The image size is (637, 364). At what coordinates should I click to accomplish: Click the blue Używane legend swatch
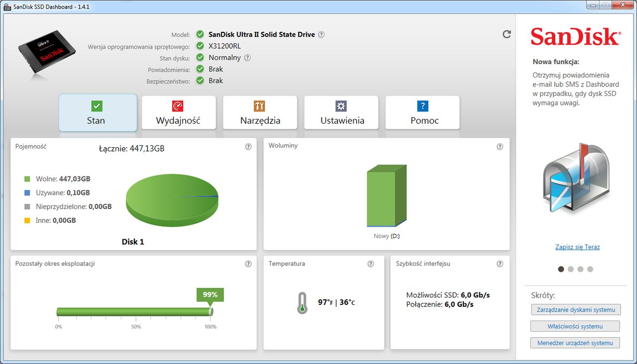coord(28,193)
